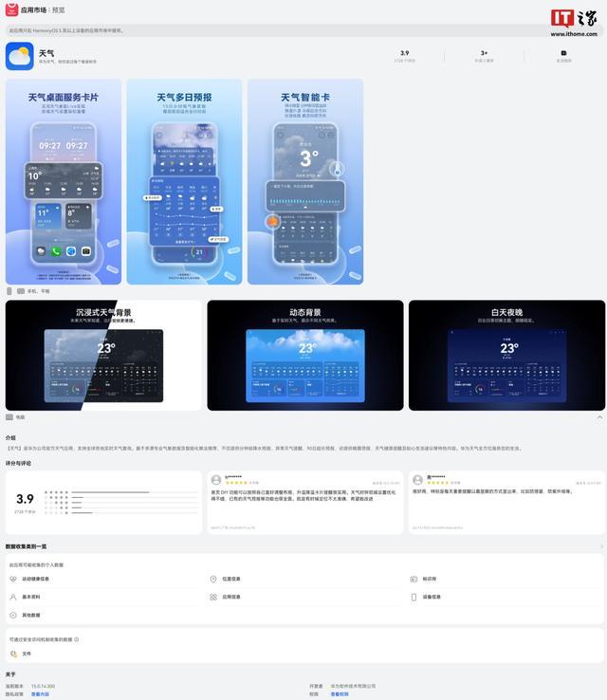Click the 位置信息 label
Viewport: 607px width, 700px height.
[x=231, y=579]
